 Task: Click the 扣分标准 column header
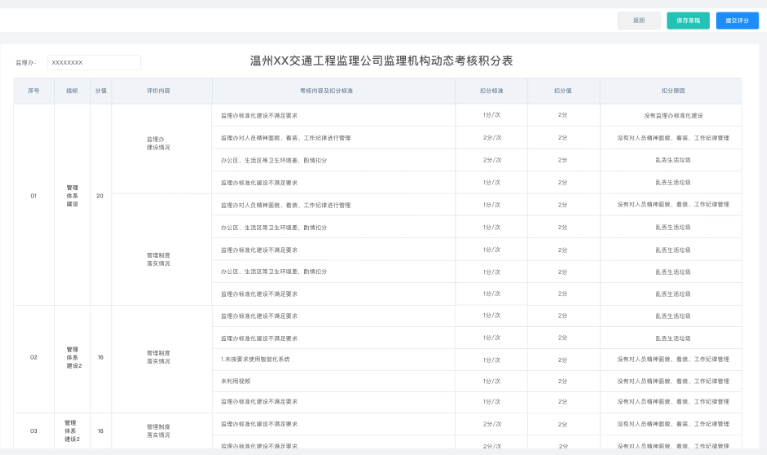[x=492, y=91]
